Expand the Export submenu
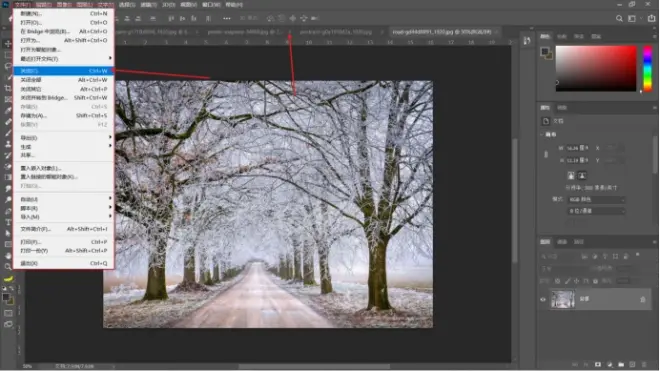Screen dimensions: 660x371 point(63,138)
